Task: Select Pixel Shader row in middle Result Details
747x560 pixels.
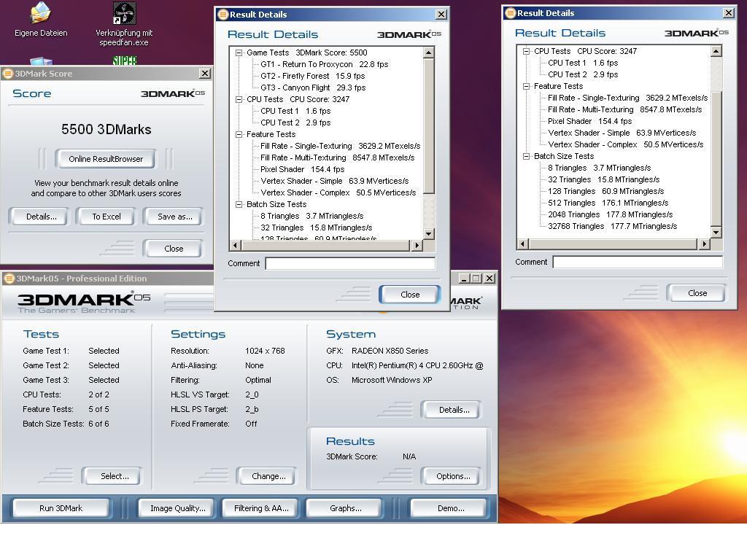Action: click(x=302, y=169)
